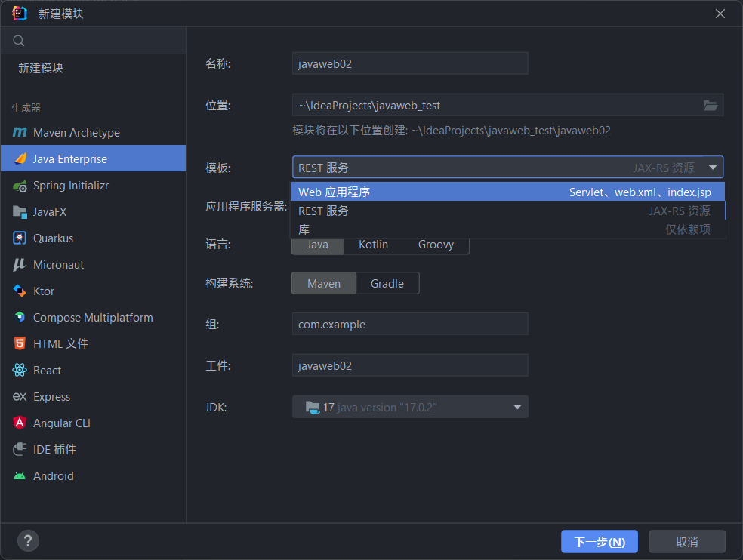Select the Micronaut generator
The height and width of the screenshot is (560, 743).
click(61, 264)
